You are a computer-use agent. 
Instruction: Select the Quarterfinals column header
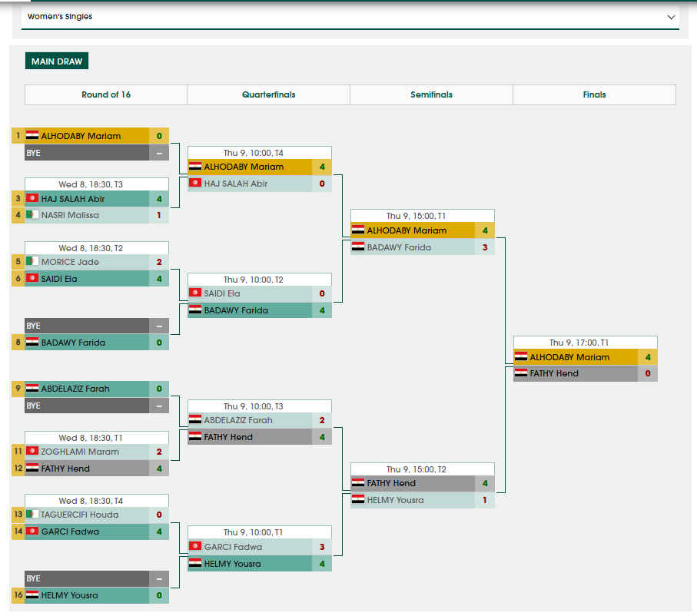268,94
